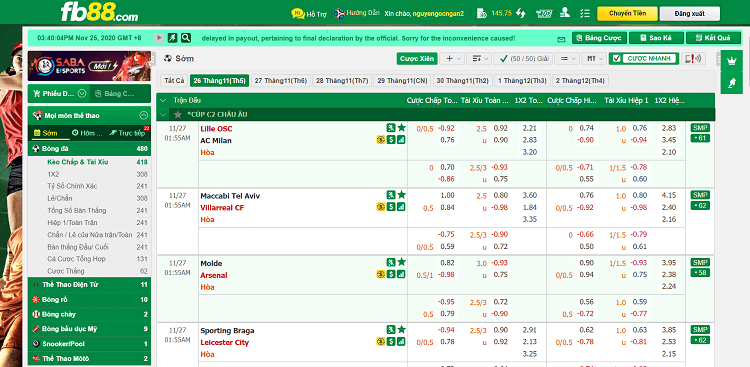Image resolution: width=750 pixels, height=367 pixels.
Task: Collapse the CÚP C2 CHÂU ÂU league
Action: tap(163, 115)
